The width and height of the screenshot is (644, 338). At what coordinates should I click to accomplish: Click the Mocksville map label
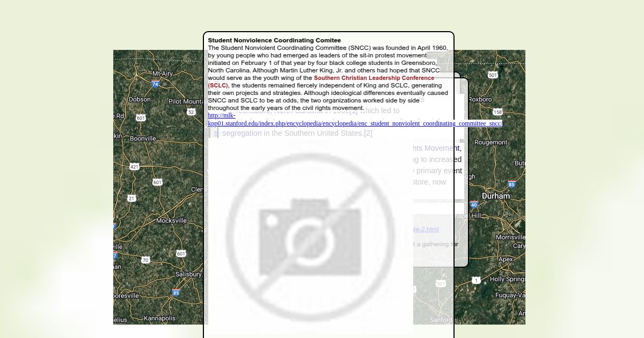171,221
